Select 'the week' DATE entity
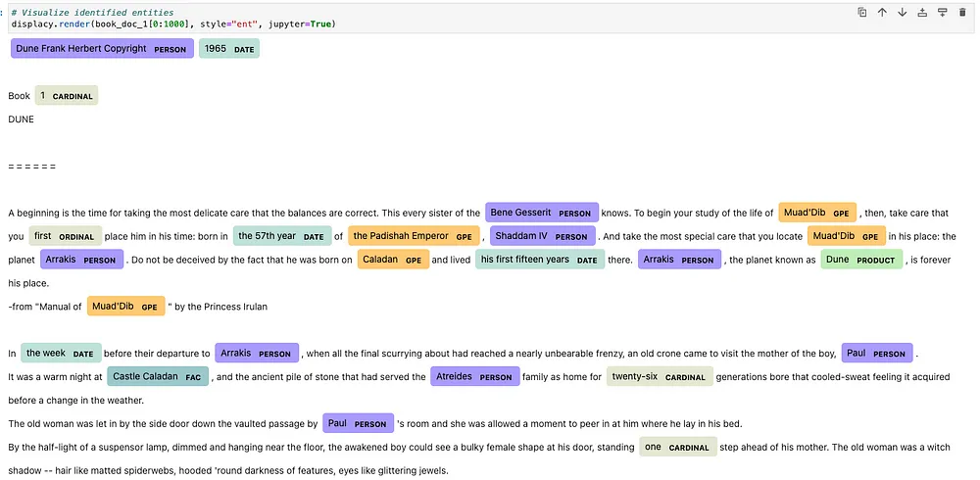Viewport: 980px width, 480px height. click(61, 353)
